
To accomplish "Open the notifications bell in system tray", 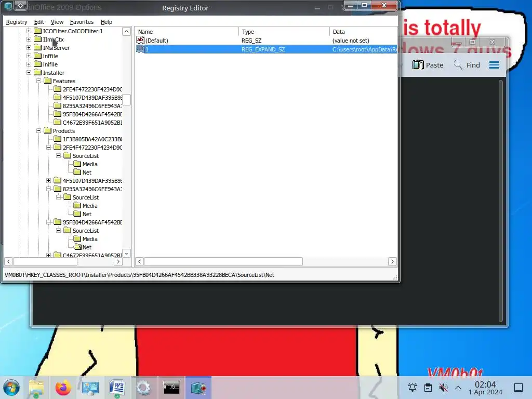I will click(412, 388).
